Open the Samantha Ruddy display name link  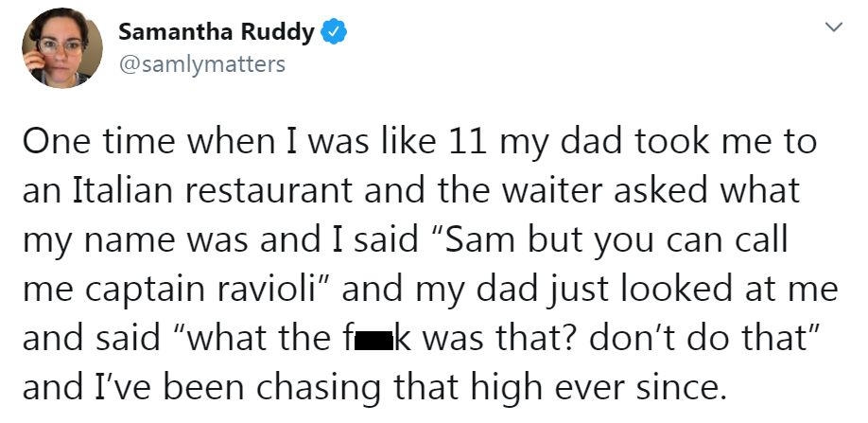coord(216,32)
